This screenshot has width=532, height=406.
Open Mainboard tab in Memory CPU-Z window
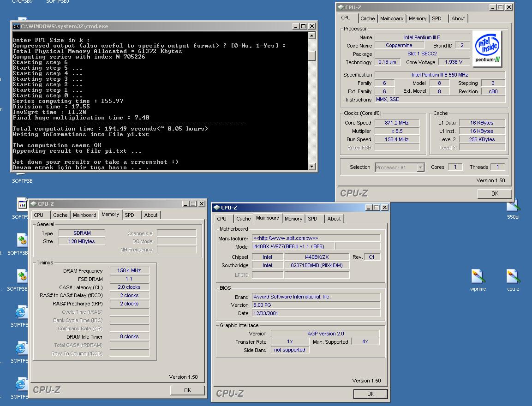tap(84, 215)
